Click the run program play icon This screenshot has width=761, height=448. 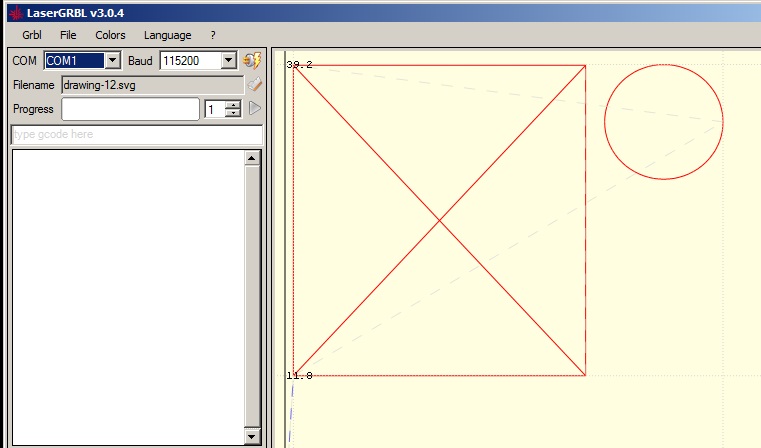[x=254, y=108]
